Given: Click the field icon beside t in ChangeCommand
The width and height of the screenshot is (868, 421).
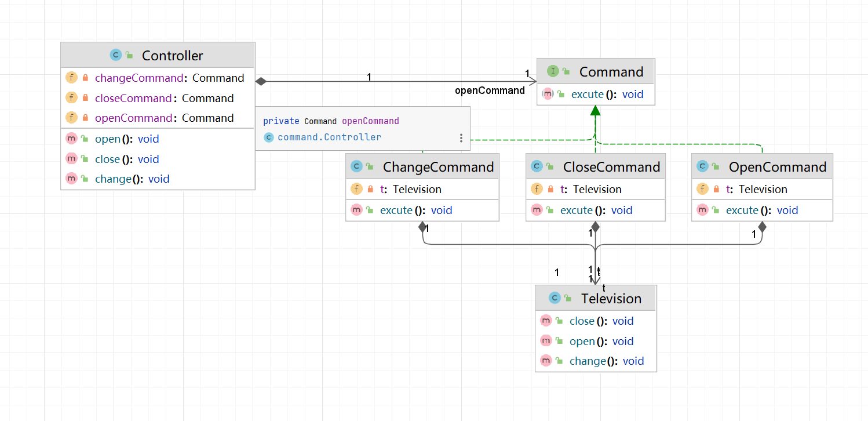Looking at the screenshot, I should (x=355, y=189).
